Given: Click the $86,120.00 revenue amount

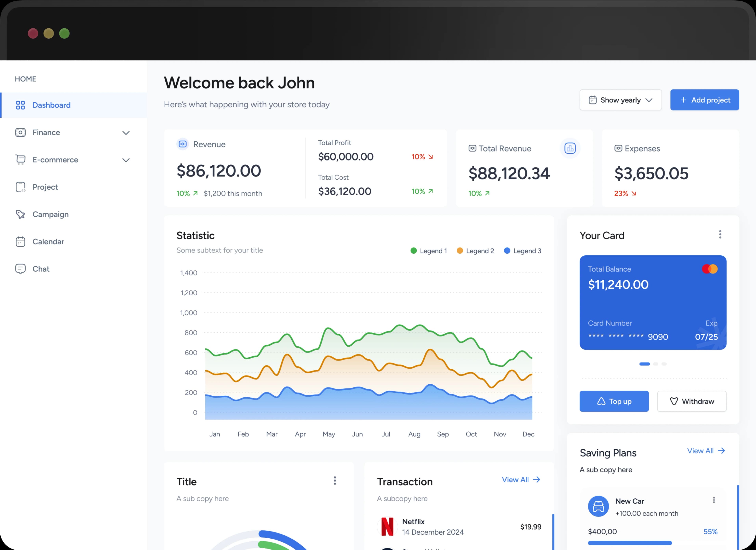Looking at the screenshot, I should tap(219, 171).
